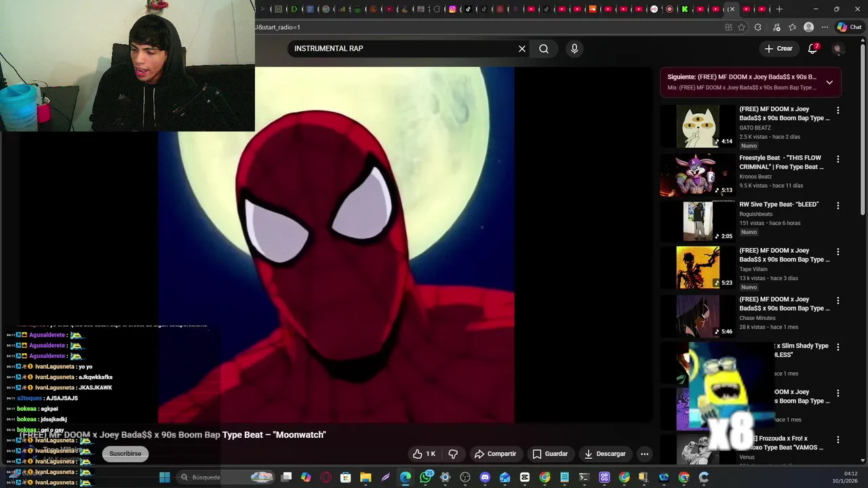
Task: Dislike the video with thumbs down
Action: click(453, 454)
